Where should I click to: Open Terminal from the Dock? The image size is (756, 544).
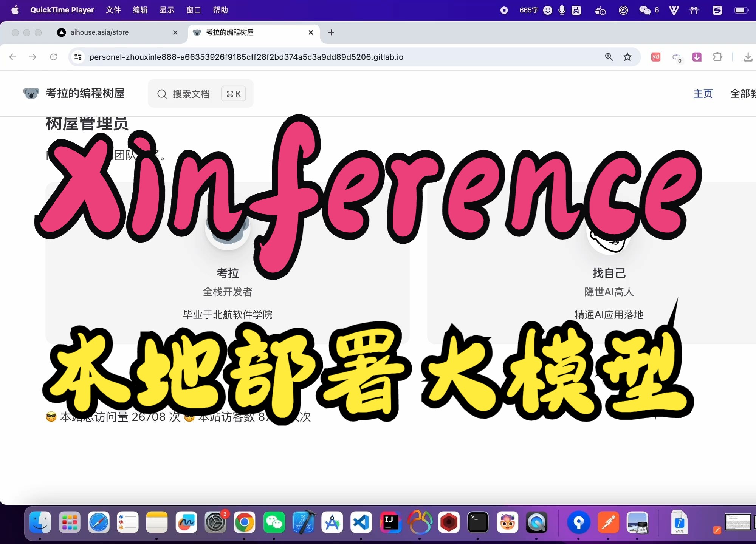[478, 522]
